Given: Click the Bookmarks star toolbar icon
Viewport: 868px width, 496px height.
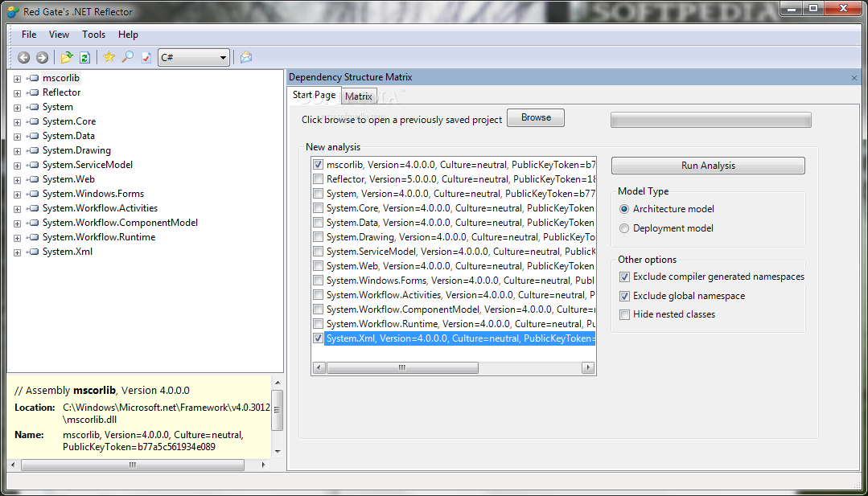Looking at the screenshot, I should [109, 57].
